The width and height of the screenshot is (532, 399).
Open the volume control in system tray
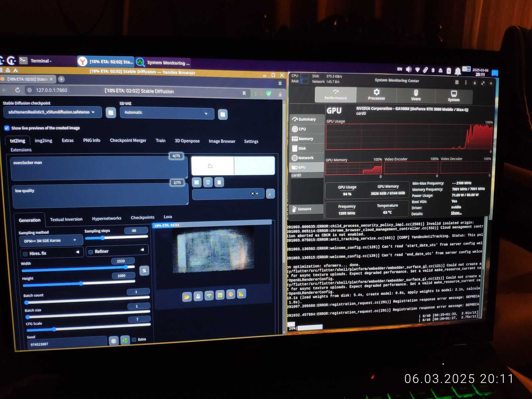coord(409,69)
